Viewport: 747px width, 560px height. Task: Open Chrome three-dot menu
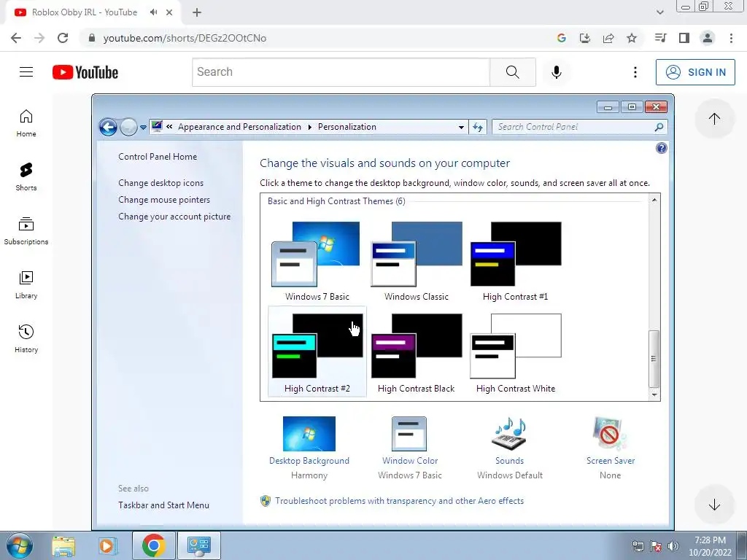(x=731, y=38)
